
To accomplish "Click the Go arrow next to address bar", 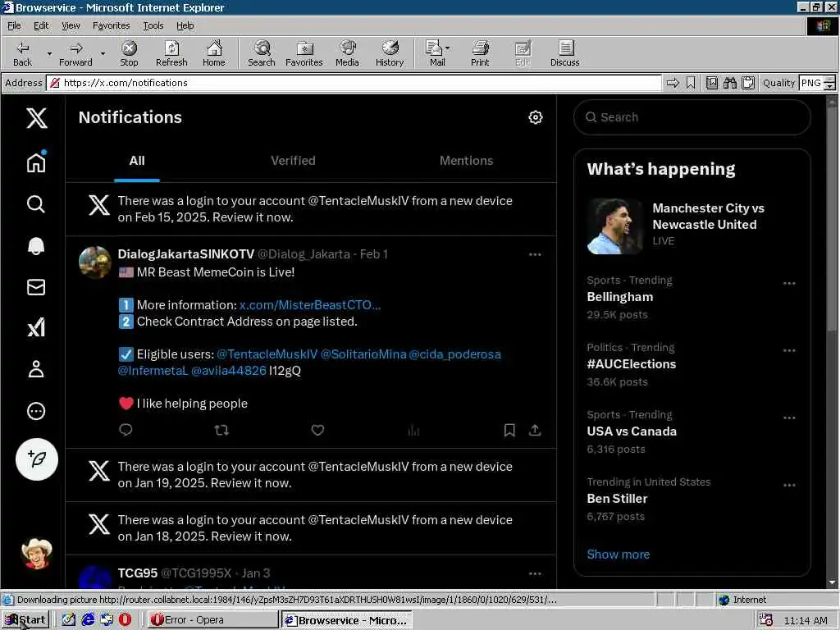I will [673, 83].
